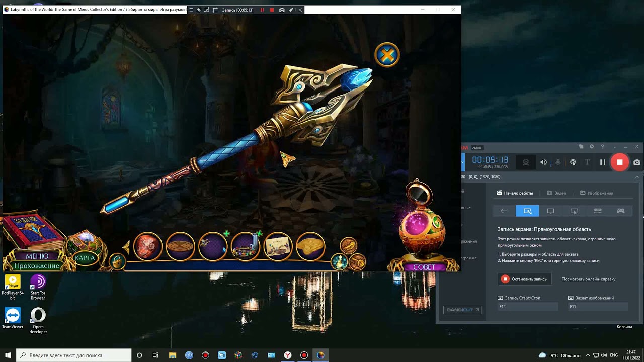Open Bandicam output folder icon
The height and width of the screenshot is (362, 644).
click(x=581, y=147)
